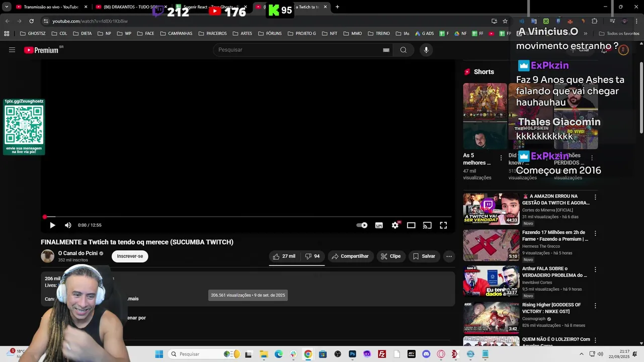
Task: Focus the YouTube Pesquisar search field
Action: click(298, 50)
